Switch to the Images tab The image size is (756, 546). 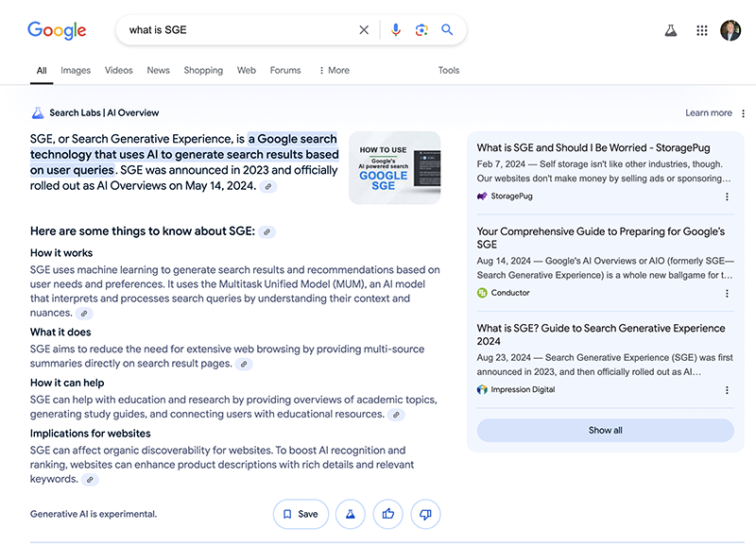click(x=76, y=70)
